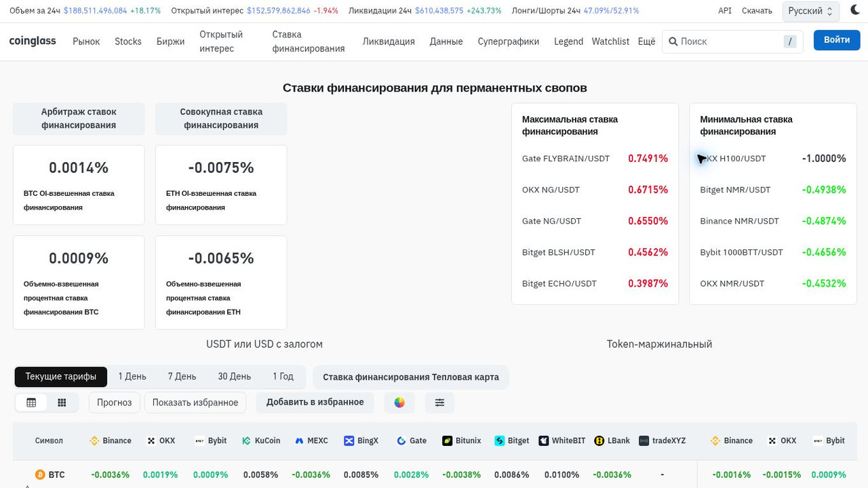Select grid view icon
Viewport: 868px width, 488px height.
[62, 403]
